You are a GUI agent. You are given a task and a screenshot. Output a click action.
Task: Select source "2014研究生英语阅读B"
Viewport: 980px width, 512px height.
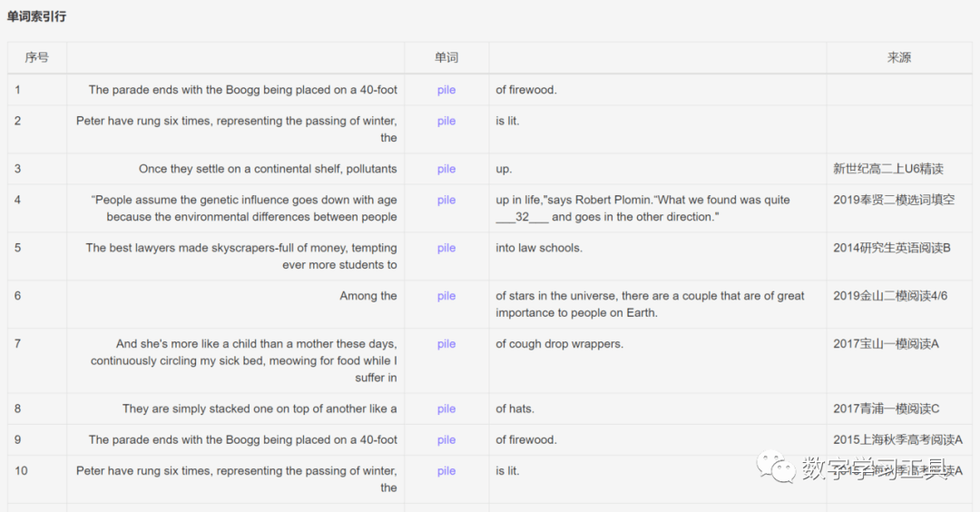point(892,248)
